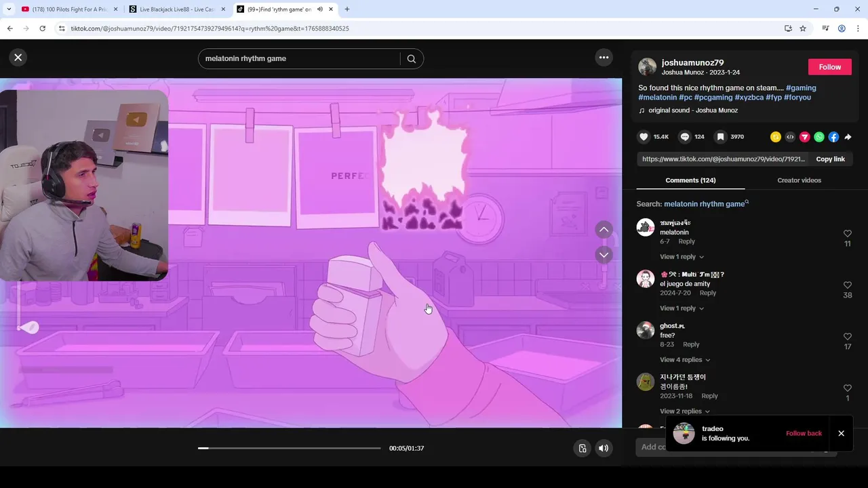Open a new browser tab
Image resolution: width=868 pixels, height=488 pixels.
click(347, 9)
